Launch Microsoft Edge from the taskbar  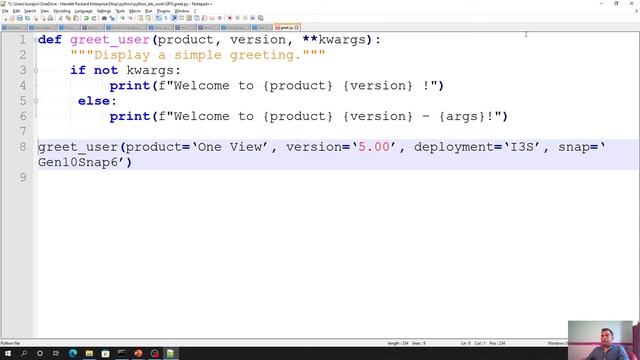(73, 353)
